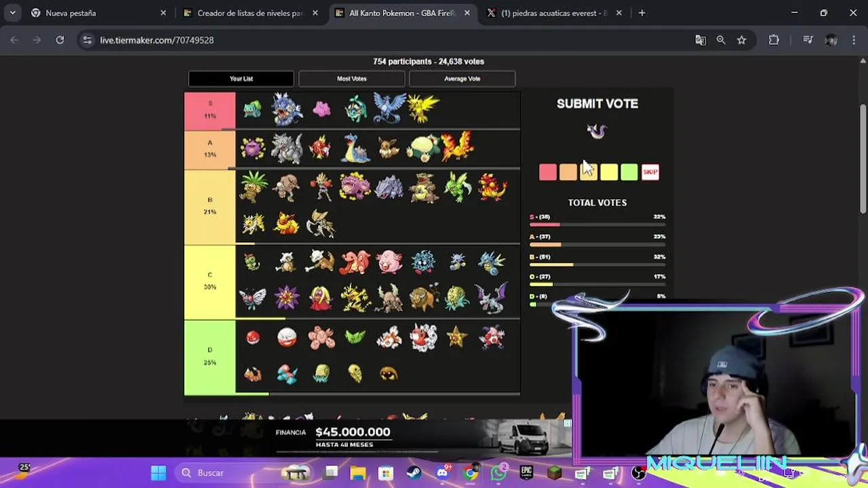Select the Chansey sprite in C tier
The height and width of the screenshot is (488, 868).
(x=389, y=262)
